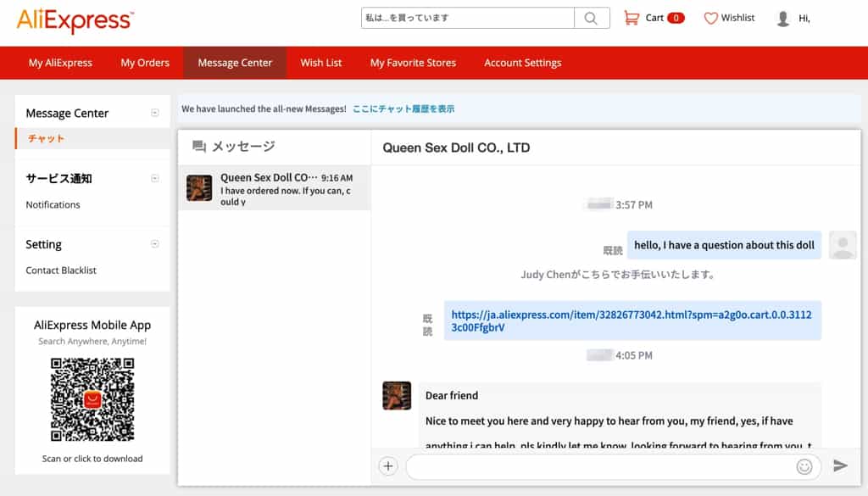The height and width of the screenshot is (496, 868).
Task: Click Scan or click to download
Action: click(92, 459)
